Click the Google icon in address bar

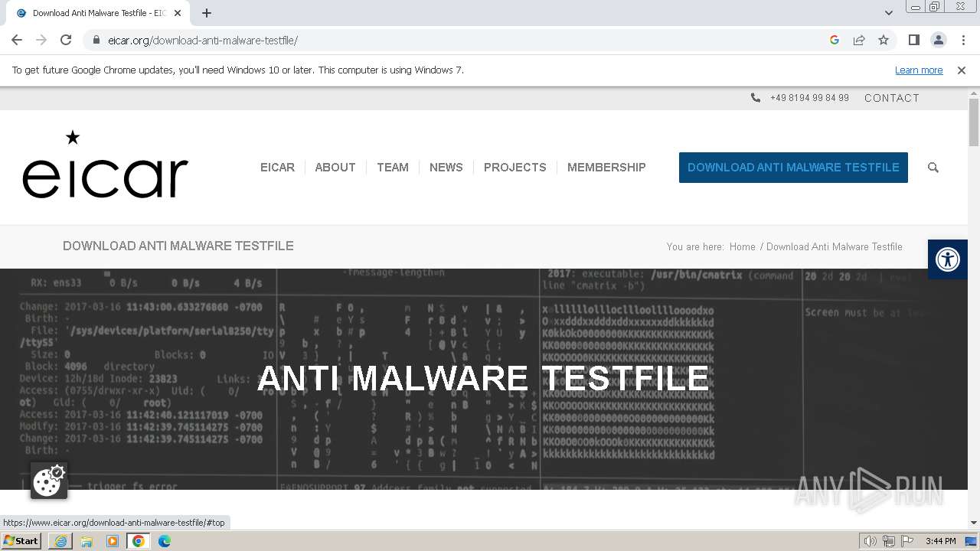click(x=835, y=40)
